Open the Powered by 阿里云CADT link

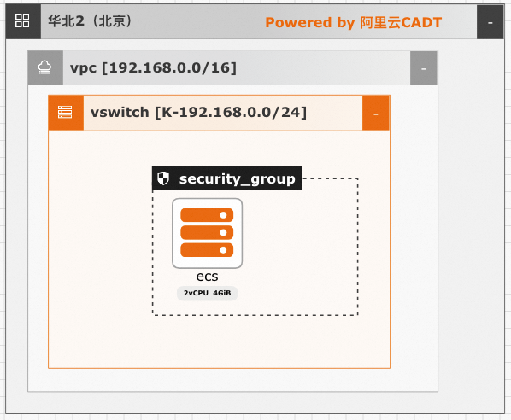point(354,22)
